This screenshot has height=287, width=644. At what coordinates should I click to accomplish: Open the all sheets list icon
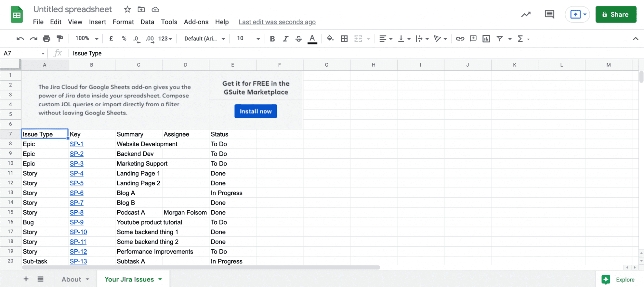40,279
